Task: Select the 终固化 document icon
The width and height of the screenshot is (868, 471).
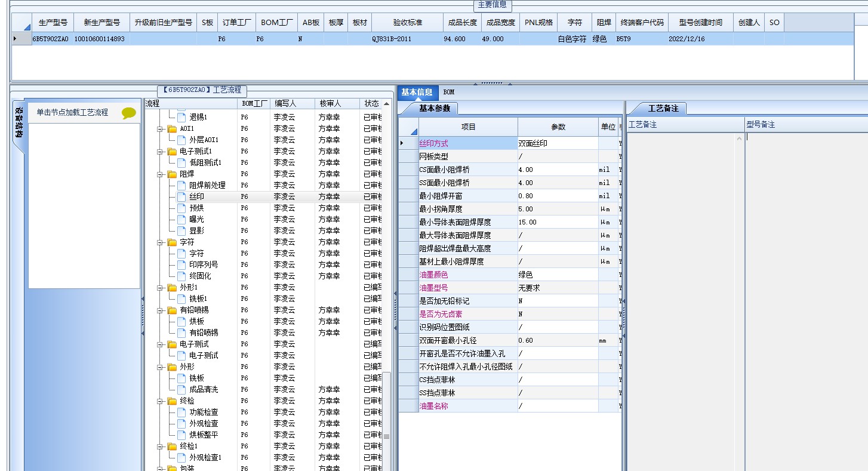Action: tap(181, 276)
